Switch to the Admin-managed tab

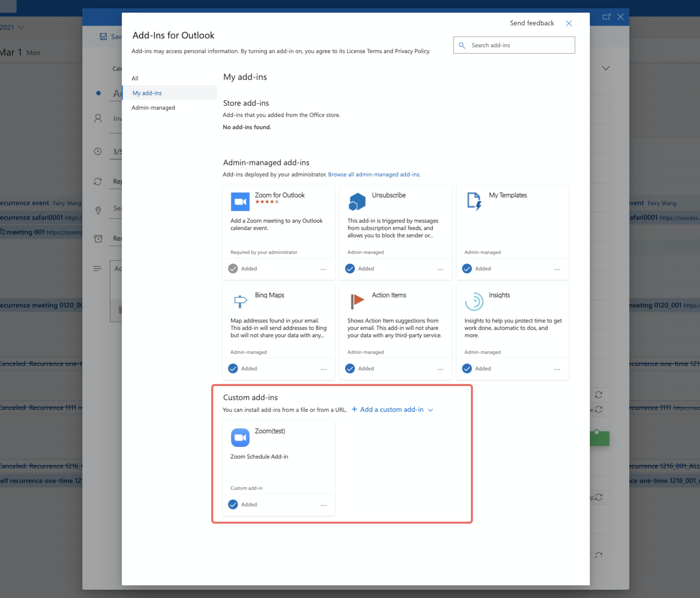point(153,107)
